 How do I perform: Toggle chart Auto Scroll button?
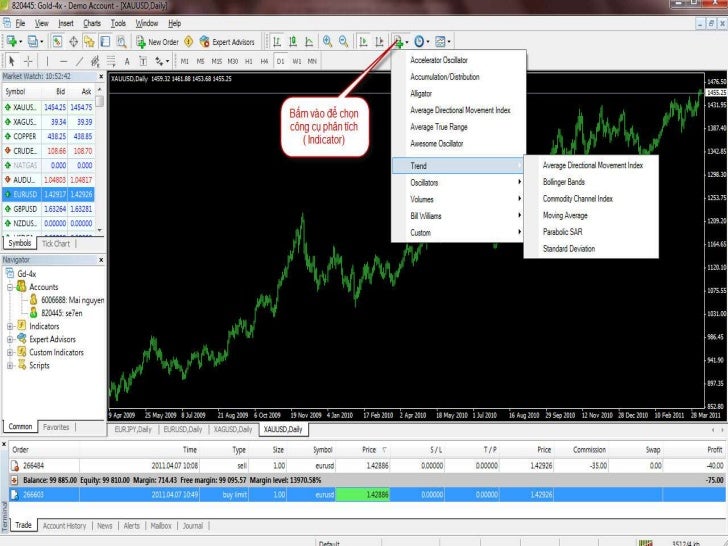364,42
